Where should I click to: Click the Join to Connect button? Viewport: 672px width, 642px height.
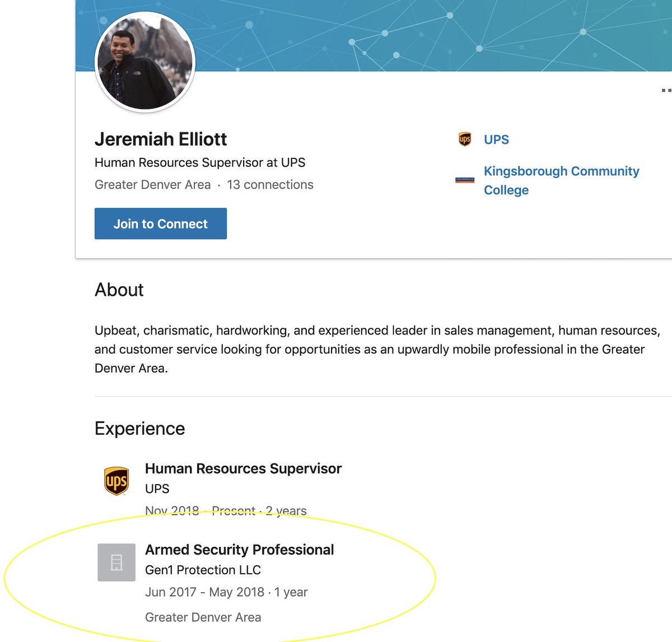(x=161, y=224)
